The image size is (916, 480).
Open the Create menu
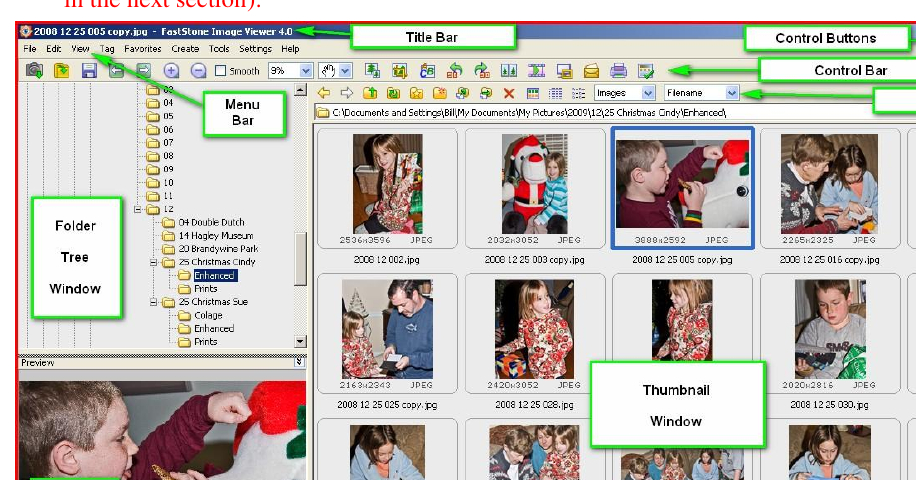(185, 49)
